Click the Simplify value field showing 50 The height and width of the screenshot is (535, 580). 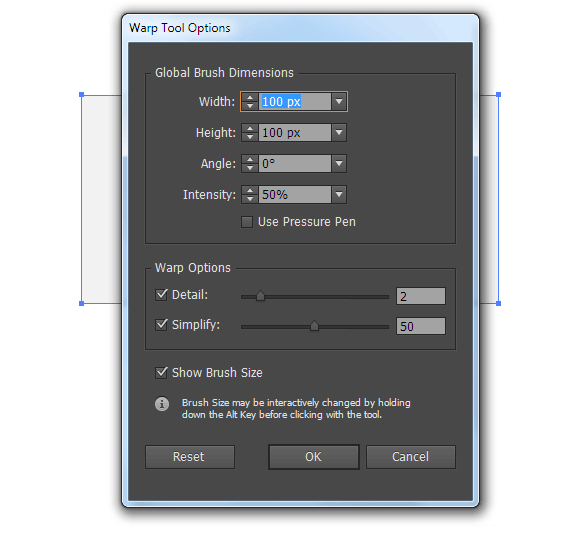click(x=421, y=326)
